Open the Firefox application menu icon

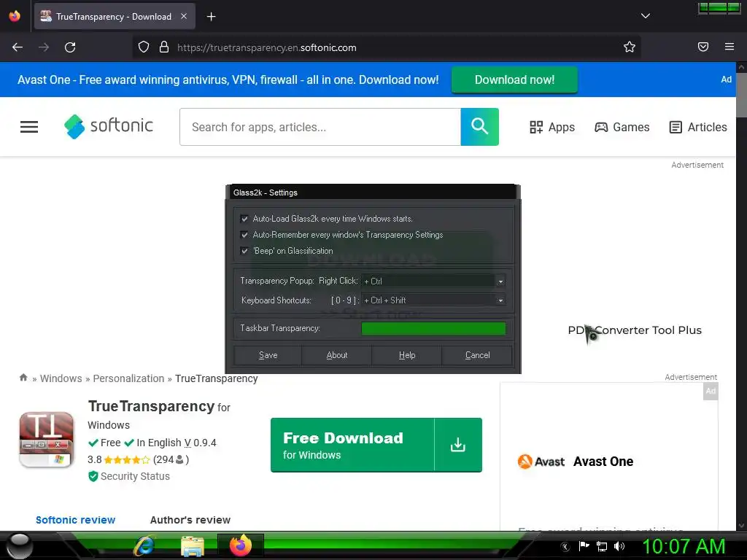pyautogui.click(x=729, y=47)
